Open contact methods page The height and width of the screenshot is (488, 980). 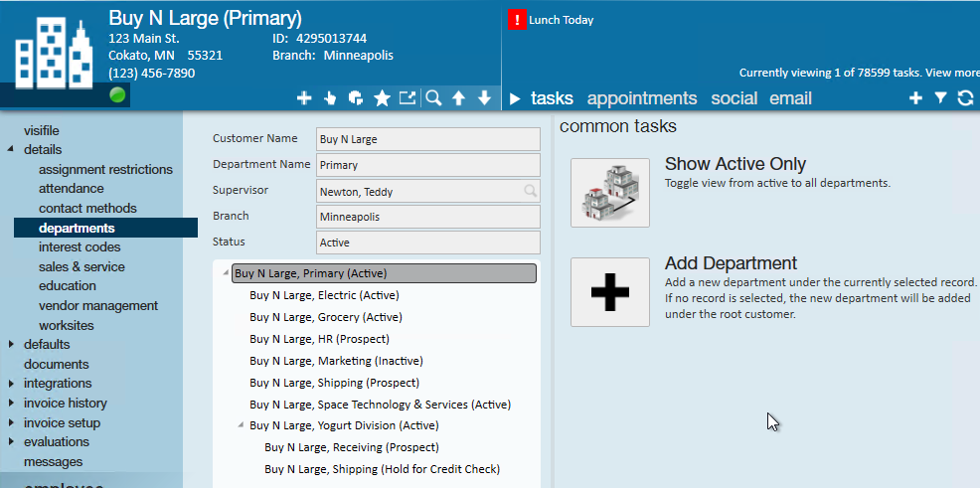[x=87, y=208]
